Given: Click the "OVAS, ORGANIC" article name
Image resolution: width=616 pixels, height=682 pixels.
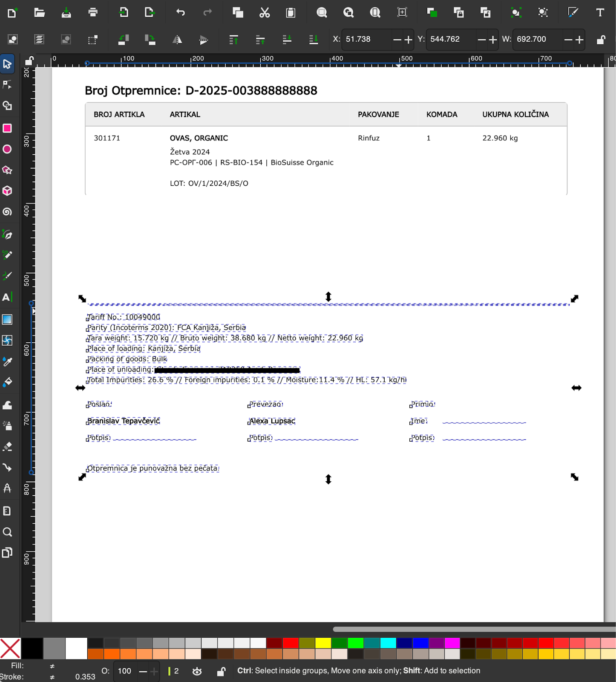Looking at the screenshot, I should click(199, 138).
